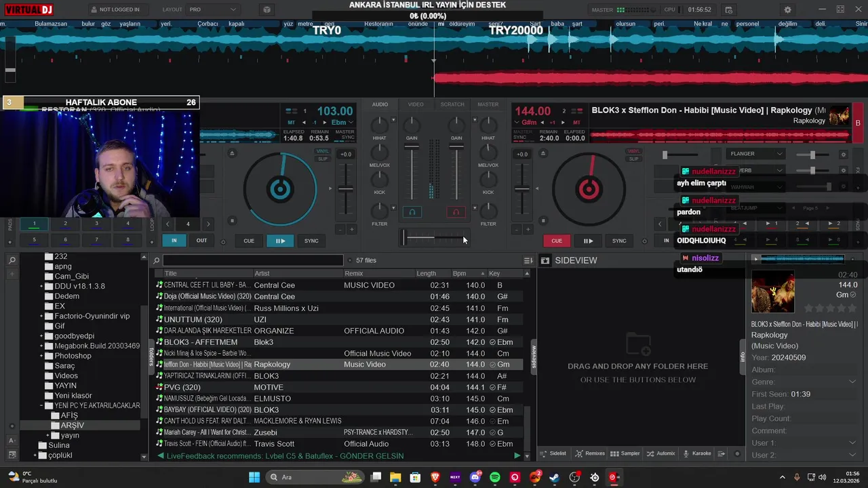
Task: Click the red CUE on right deck
Action: [557, 241]
